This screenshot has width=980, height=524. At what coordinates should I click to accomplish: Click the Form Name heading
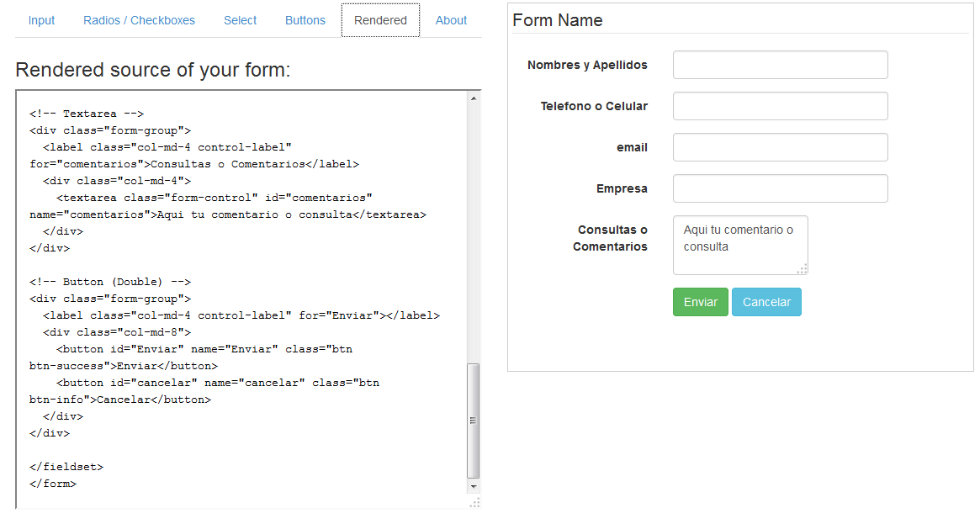click(x=558, y=20)
